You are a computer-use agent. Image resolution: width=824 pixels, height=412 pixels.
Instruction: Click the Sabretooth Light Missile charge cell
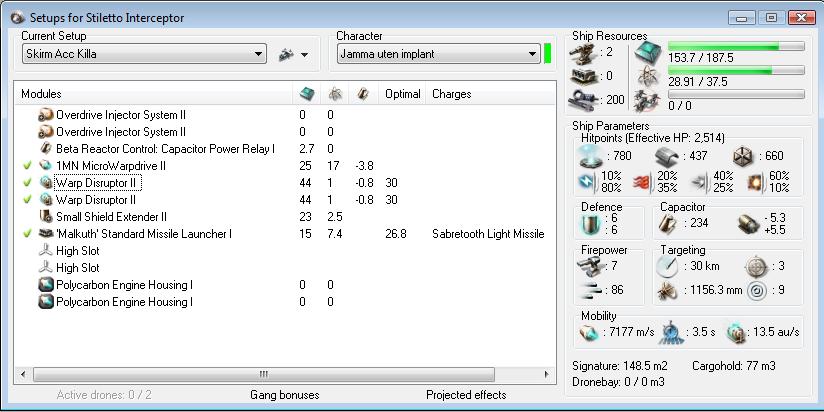coord(488,234)
